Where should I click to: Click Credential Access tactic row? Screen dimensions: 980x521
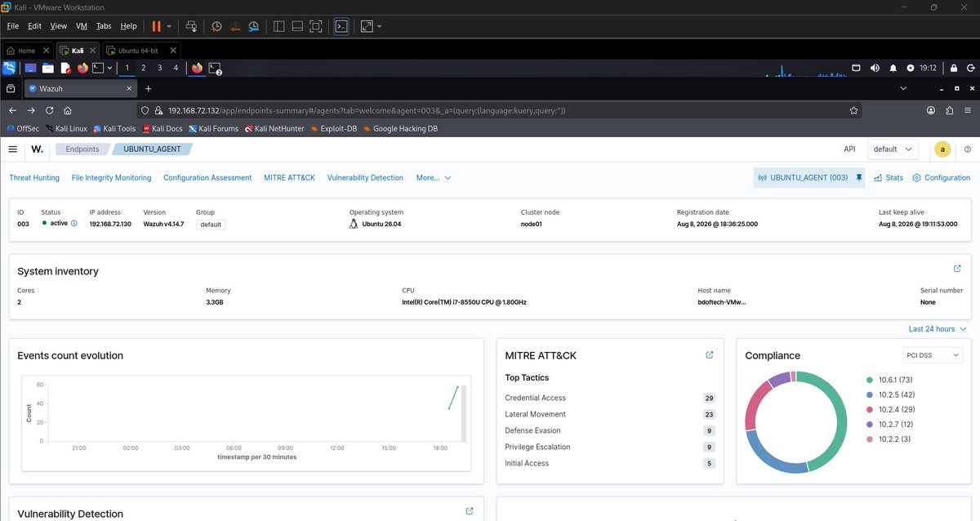click(610, 398)
